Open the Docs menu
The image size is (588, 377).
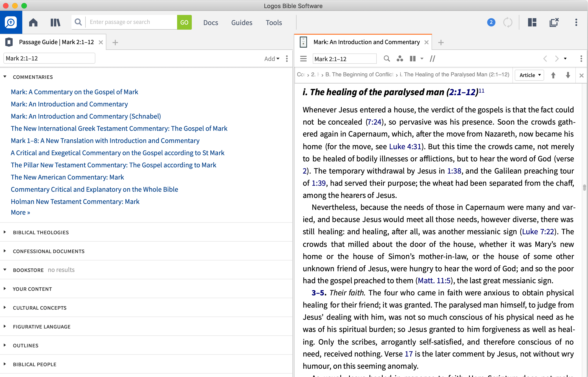[x=211, y=23]
